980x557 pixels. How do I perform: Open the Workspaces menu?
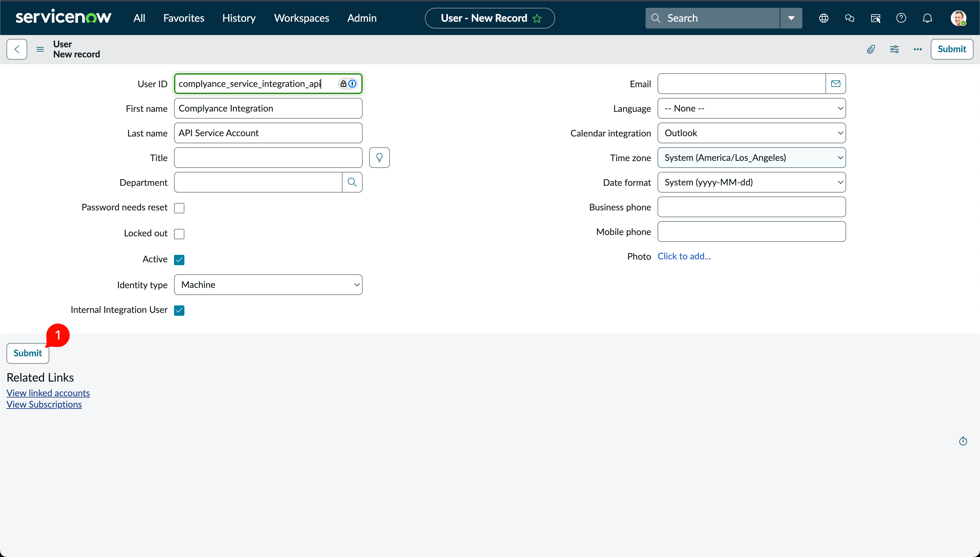(x=301, y=18)
